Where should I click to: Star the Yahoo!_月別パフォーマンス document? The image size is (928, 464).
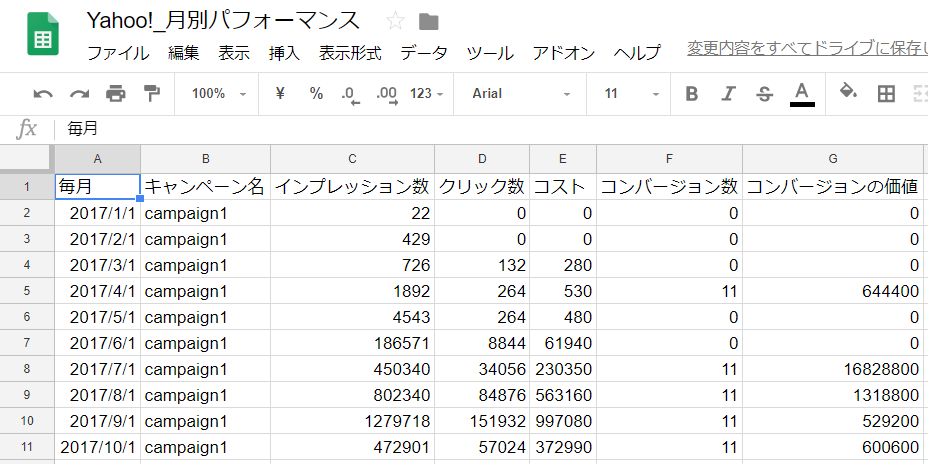pyautogui.click(x=395, y=21)
